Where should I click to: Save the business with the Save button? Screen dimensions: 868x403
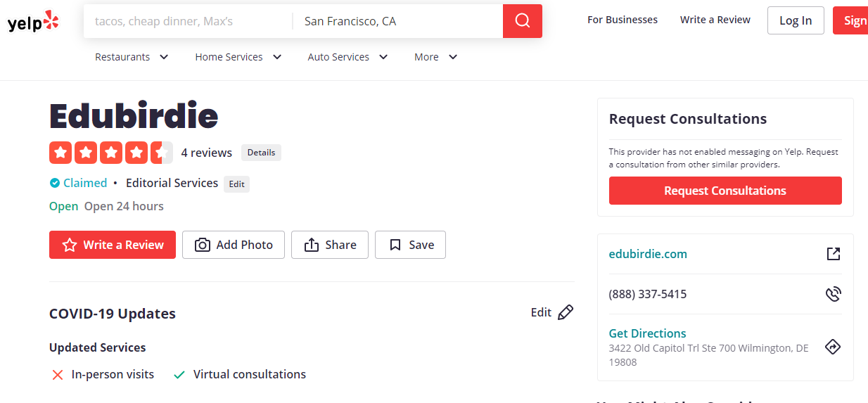coord(410,245)
